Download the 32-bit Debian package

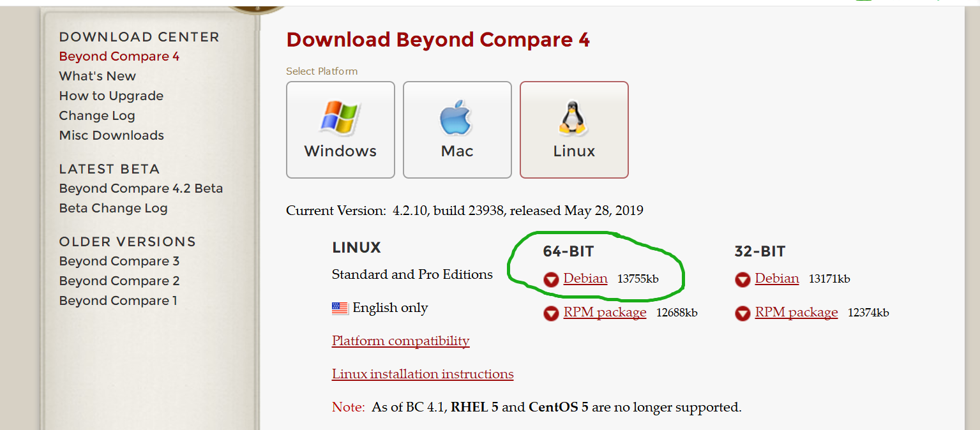tap(776, 279)
